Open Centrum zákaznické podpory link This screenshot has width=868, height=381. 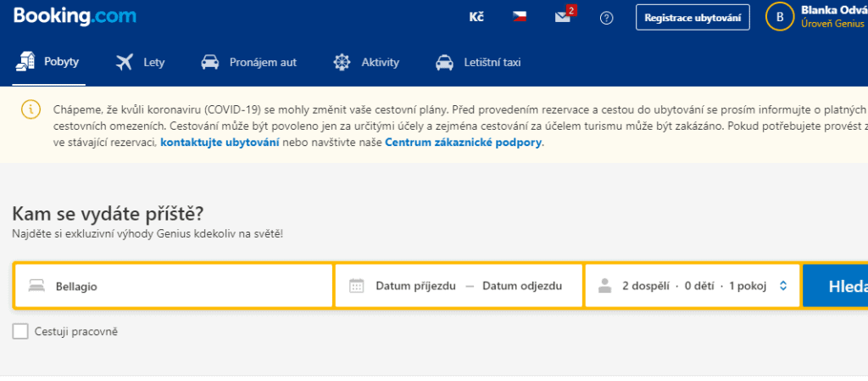[464, 143]
